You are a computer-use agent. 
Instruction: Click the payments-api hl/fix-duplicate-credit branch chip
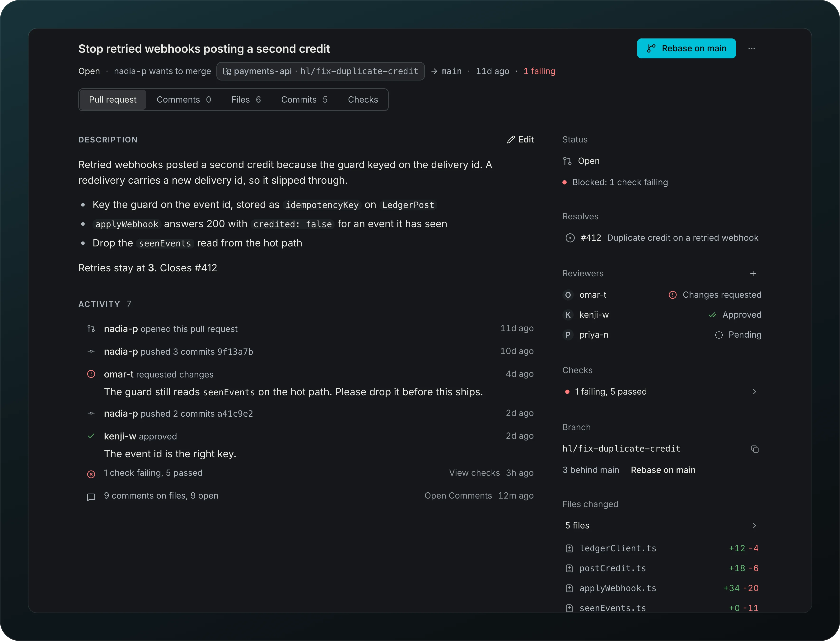click(x=321, y=71)
